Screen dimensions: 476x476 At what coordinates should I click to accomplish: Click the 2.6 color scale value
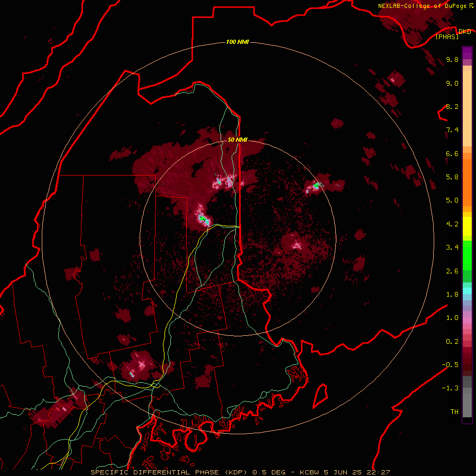452,271
